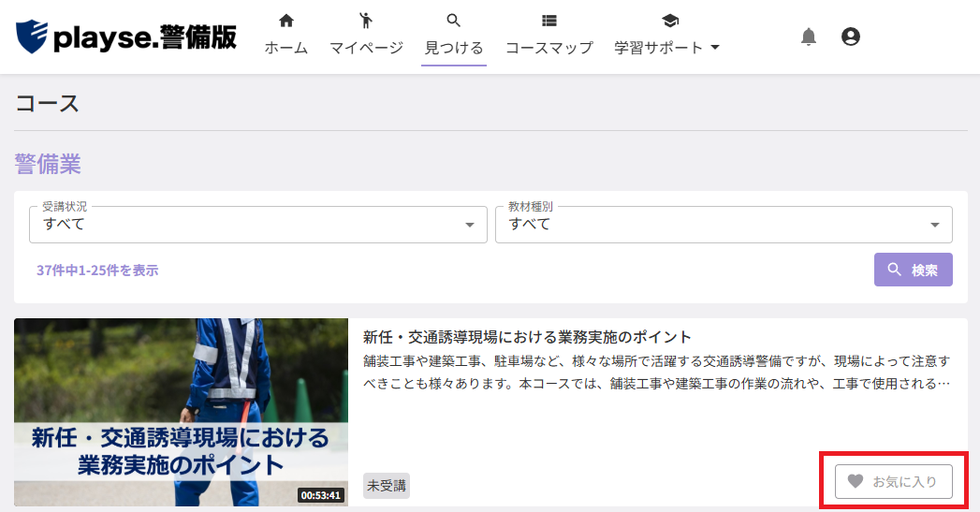Click the course description starting 舗装工事や建築工事
The image size is (980, 512).
[x=657, y=372]
